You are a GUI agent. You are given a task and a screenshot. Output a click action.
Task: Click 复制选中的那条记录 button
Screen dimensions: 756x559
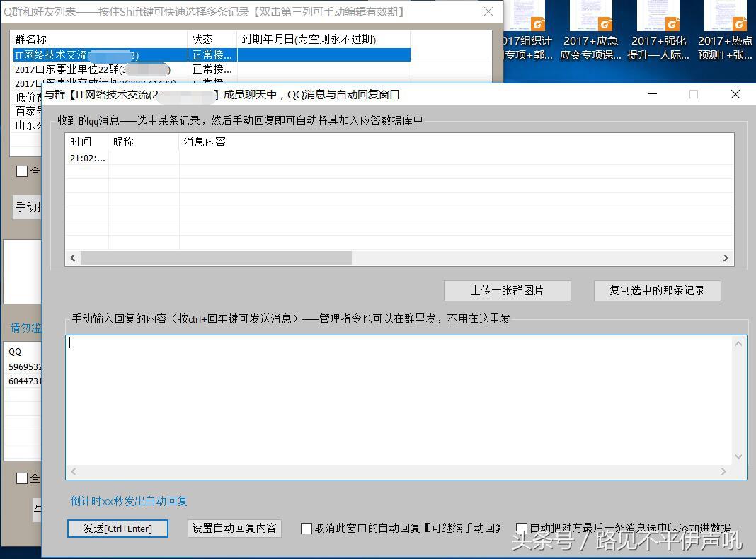(657, 291)
